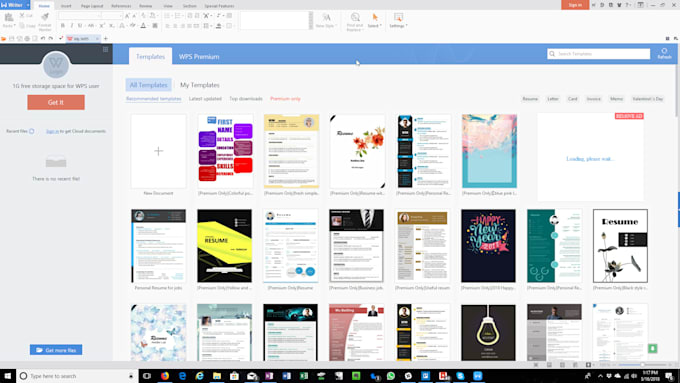
Task: Open the light bulb dark template thumbnail
Action: (488, 333)
